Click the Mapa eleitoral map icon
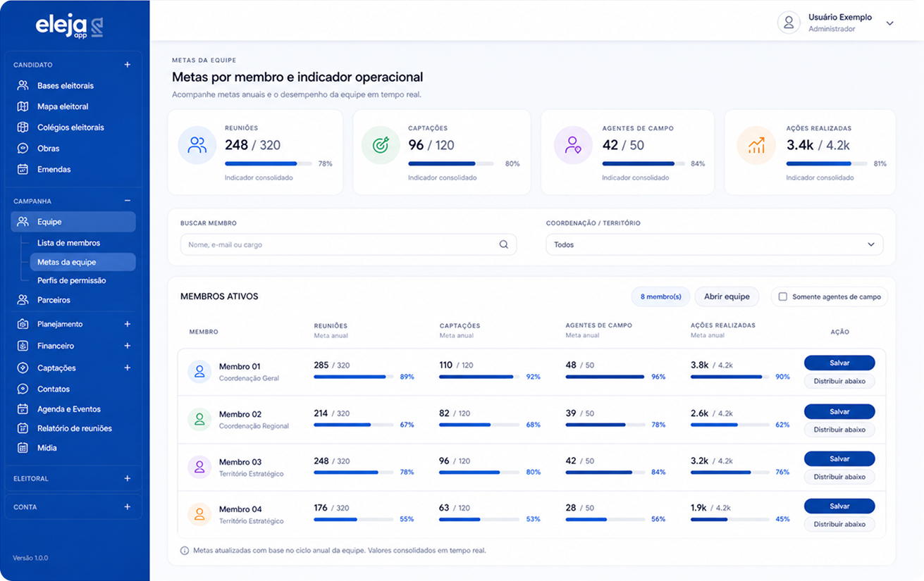 point(23,106)
